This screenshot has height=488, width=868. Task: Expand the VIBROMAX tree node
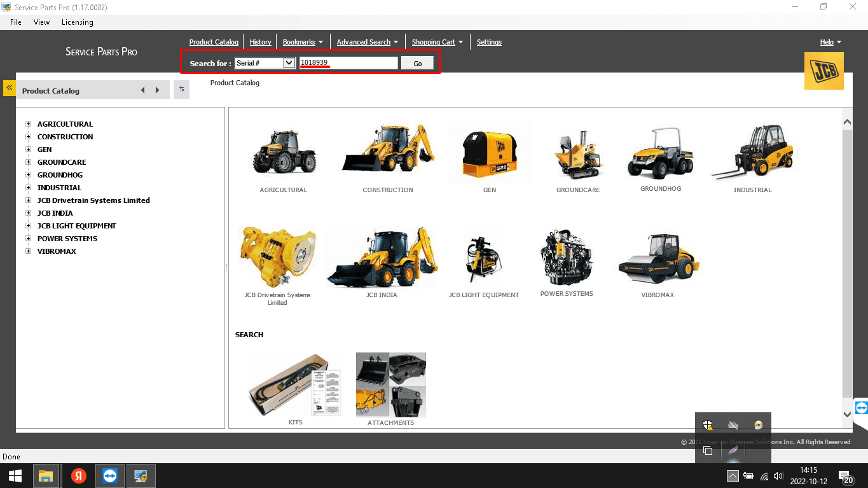29,251
